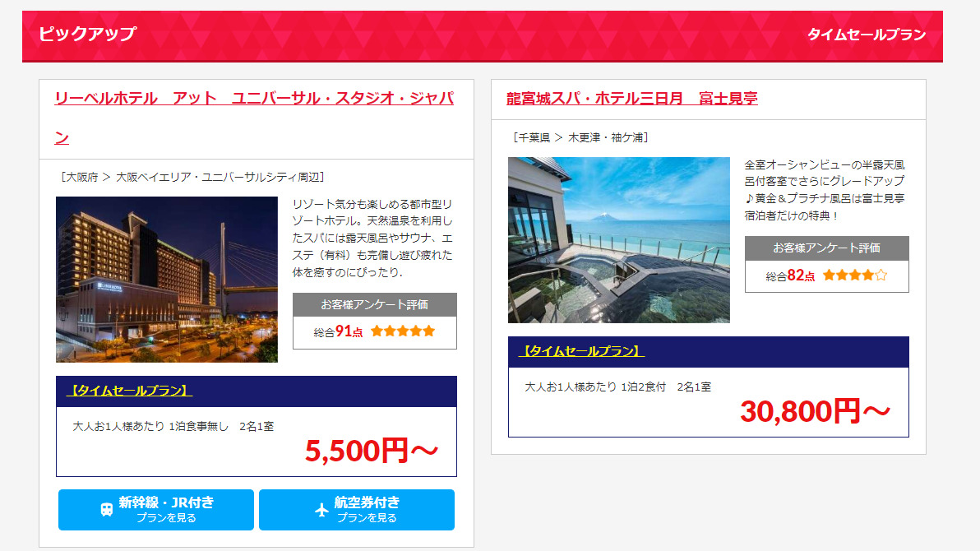This screenshot has height=551, width=980.
Task: Click the 30,800円〜 price
Action: tap(815, 411)
